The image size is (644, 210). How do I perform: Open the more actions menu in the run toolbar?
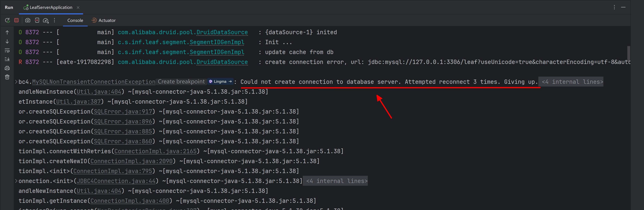pos(54,20)
